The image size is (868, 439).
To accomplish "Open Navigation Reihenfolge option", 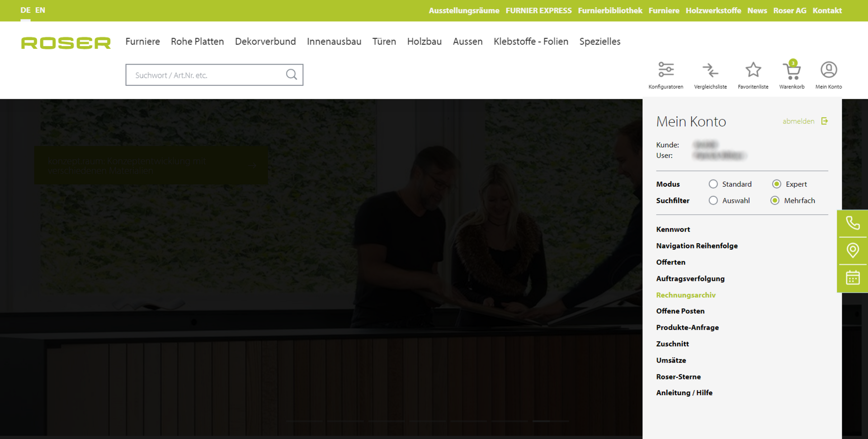I will click(697, 245).
